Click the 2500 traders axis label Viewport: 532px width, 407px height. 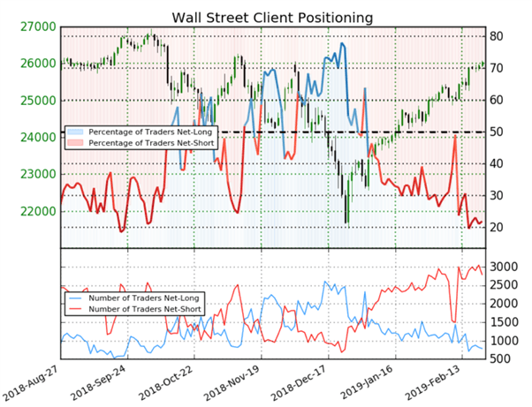504,285
